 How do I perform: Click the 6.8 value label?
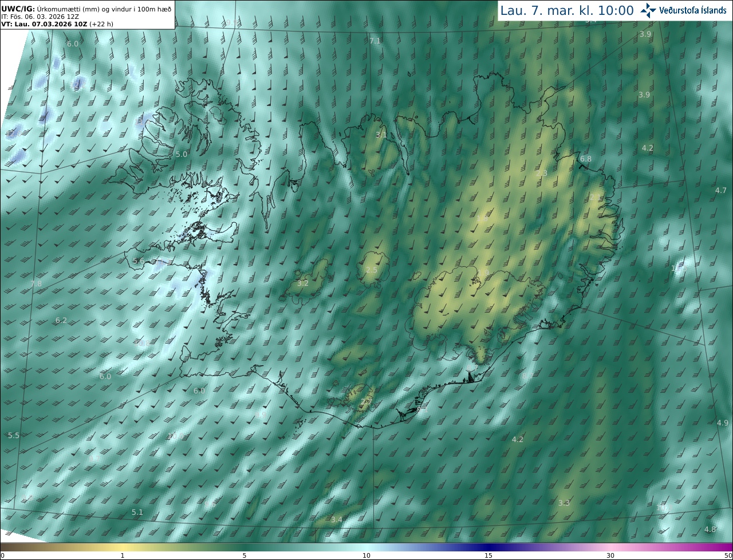point(586,159)
